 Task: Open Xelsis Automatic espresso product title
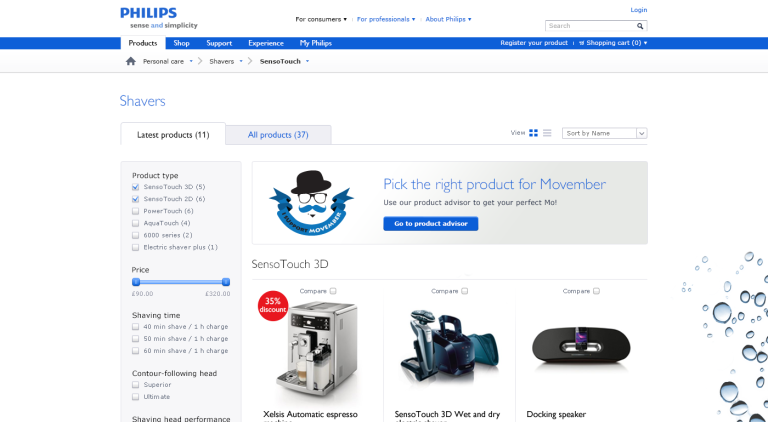[x=311, y=416]
